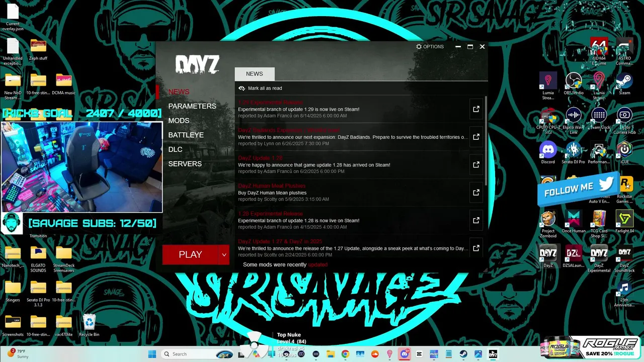
Task: Select the DayZ Soundtrack desktop icon
Action: 624,258
